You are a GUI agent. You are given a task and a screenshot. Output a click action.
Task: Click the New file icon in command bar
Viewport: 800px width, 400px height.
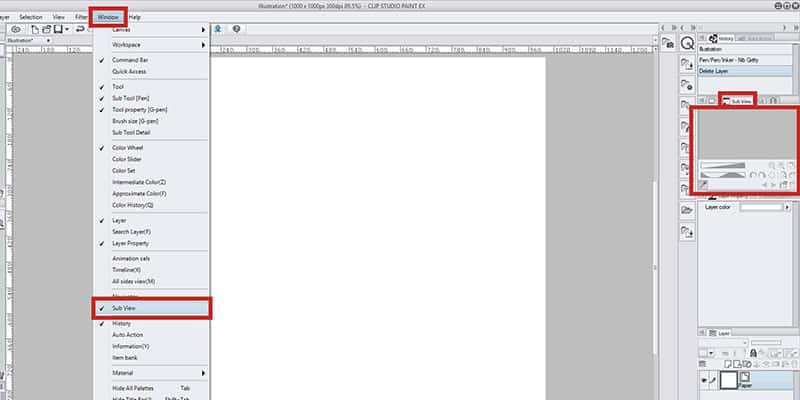coord(35,30)
